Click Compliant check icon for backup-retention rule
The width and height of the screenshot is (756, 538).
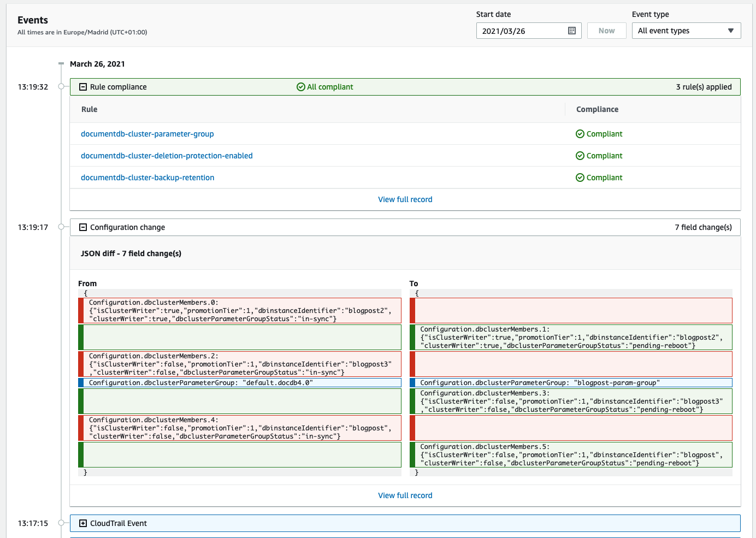tap(580, 178)
